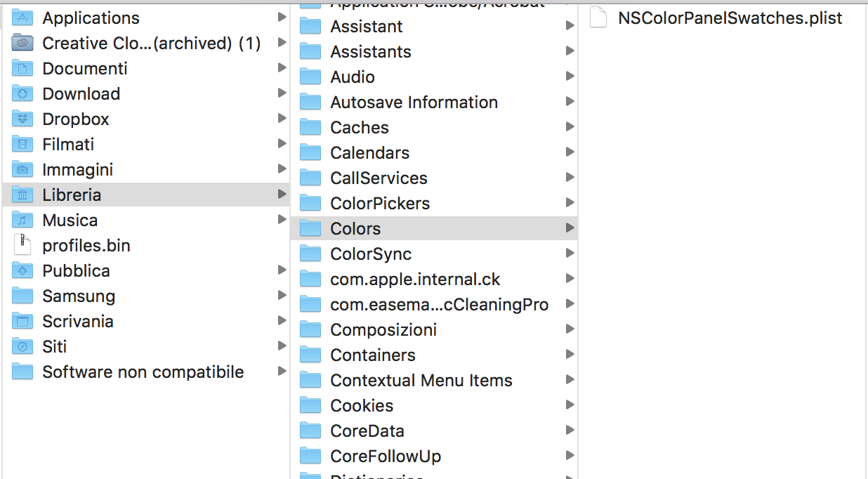The image size is (868, 479).
Task: Click the Dropbox folder icon
Action: (23, 119)
